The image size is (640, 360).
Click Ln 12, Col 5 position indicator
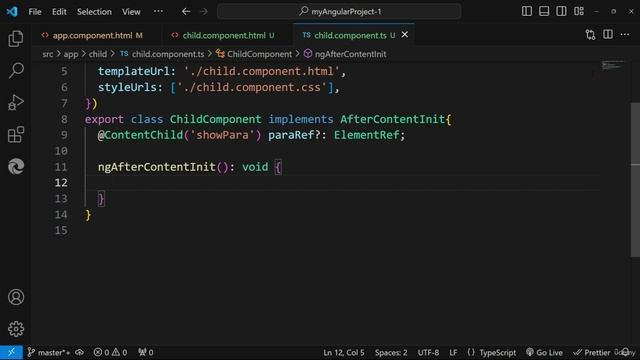click(x=344, y=352)
